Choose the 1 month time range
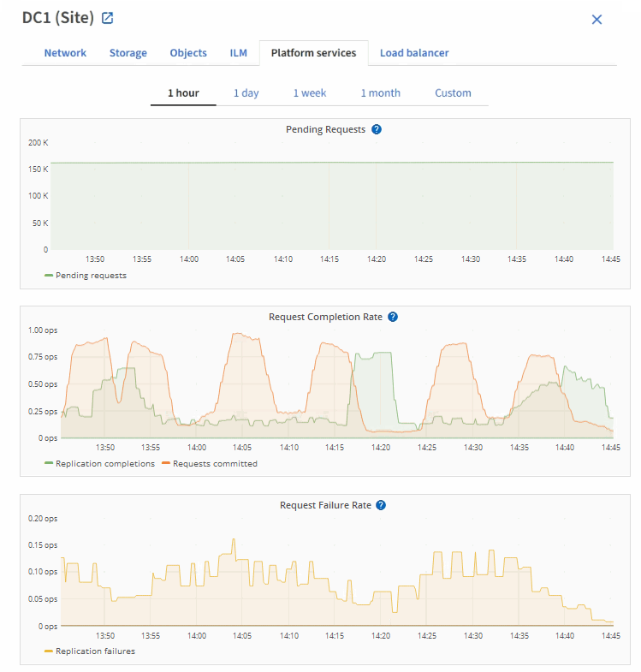Viewport: 641px width, 672px height. coord(380,93)
